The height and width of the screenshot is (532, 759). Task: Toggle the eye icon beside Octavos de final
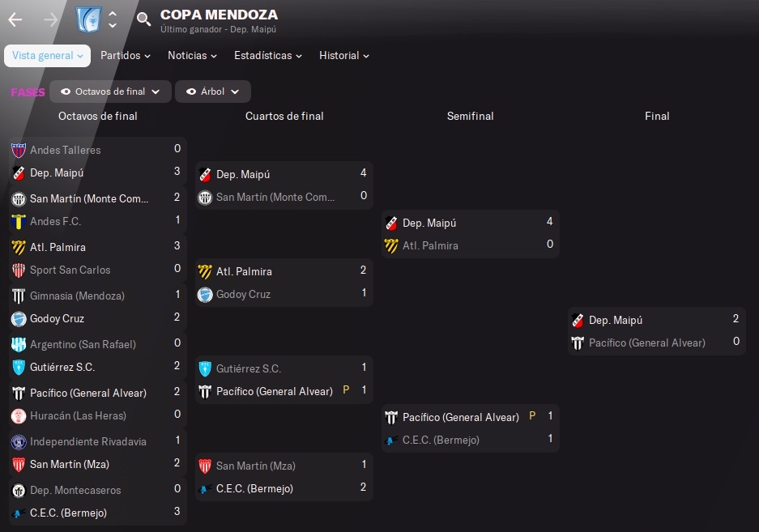pyautogui.click(x=66, y=92)
